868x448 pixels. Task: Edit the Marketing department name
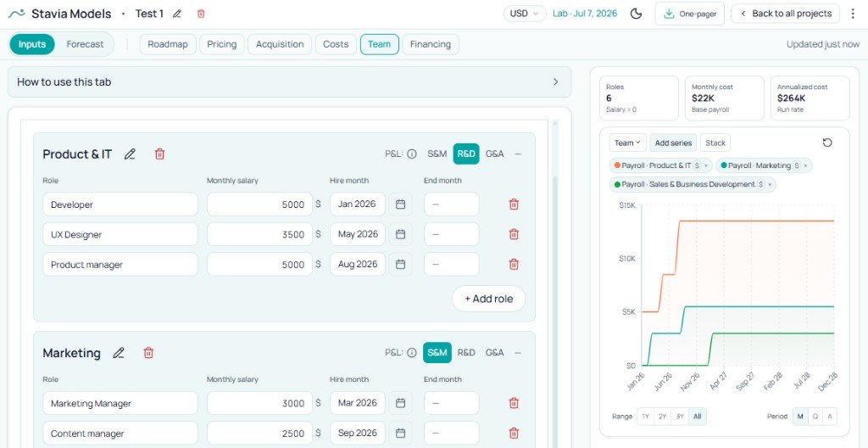click(119, 353)
